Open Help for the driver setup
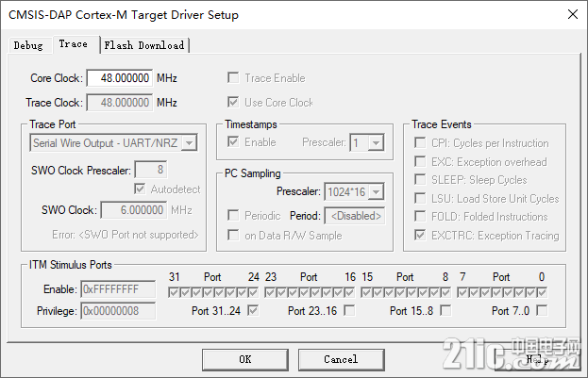Image resolution: width=588 pixels, height=378 pixels. pos(538,360)
